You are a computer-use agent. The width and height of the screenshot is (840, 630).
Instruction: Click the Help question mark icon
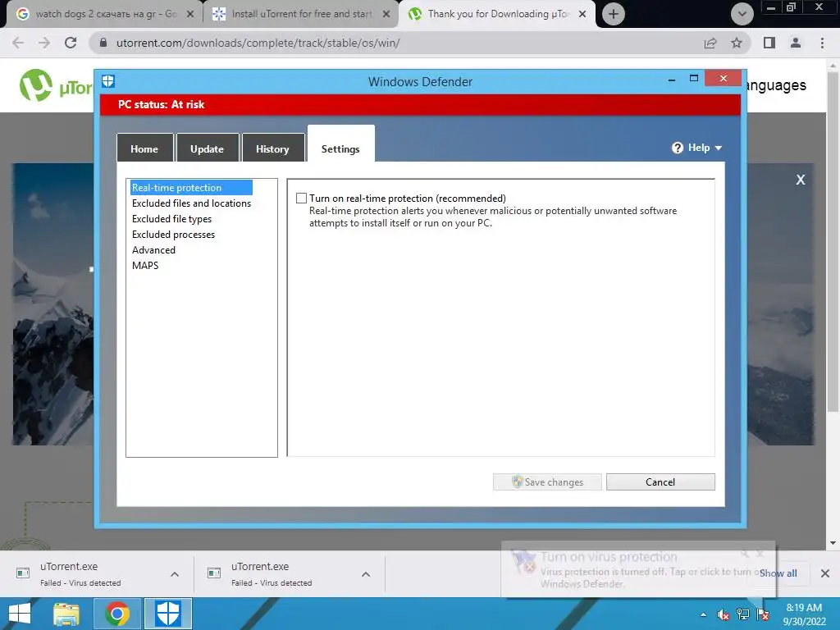(678, 148)
